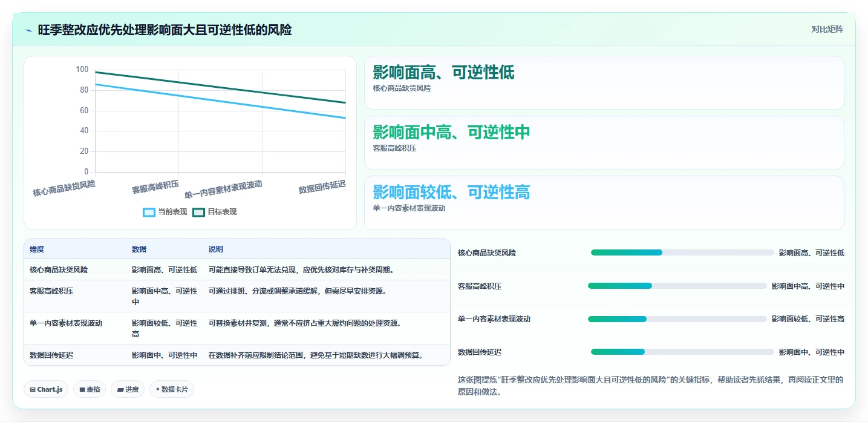The image size is (868, 422).
Task: Select table cell 单一内容素材表现波动
Action: pos(66,323)
